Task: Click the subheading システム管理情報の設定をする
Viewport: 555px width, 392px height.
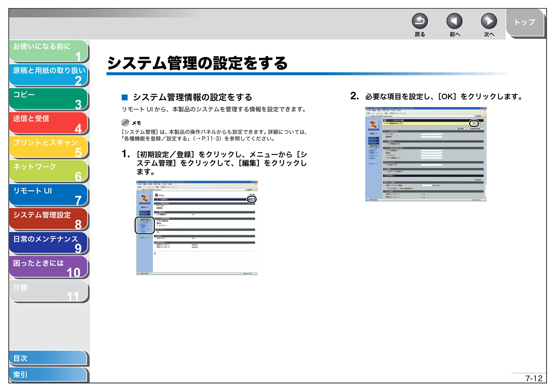Action: (x=193, y=97)
